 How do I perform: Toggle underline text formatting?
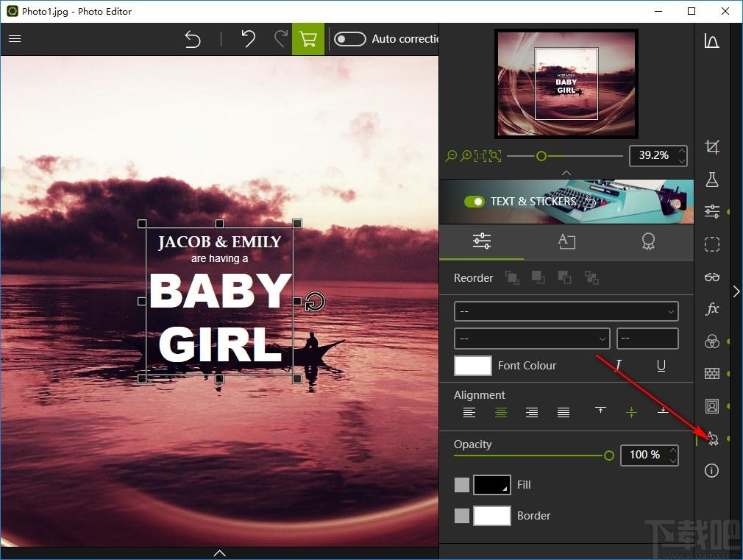pos(661,366)
